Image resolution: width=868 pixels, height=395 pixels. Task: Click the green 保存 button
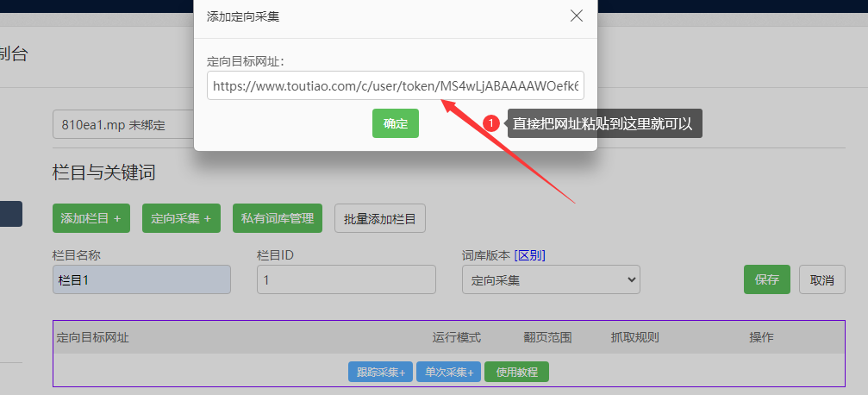pyautogui.click(x=766, y=279)
